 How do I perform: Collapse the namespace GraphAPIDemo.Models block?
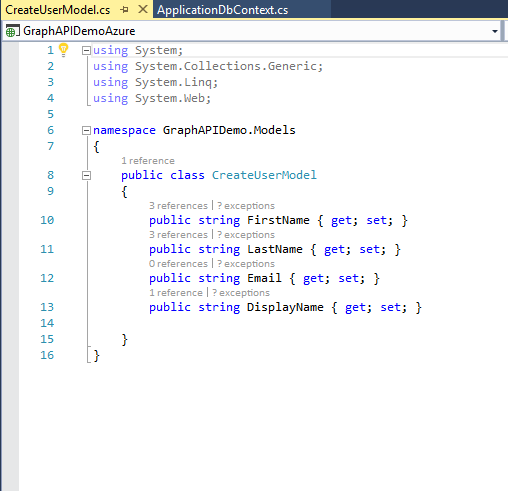click(86, 130)
